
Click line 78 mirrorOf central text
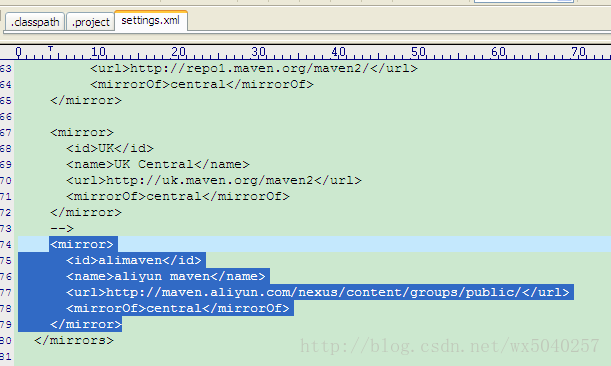178,308
